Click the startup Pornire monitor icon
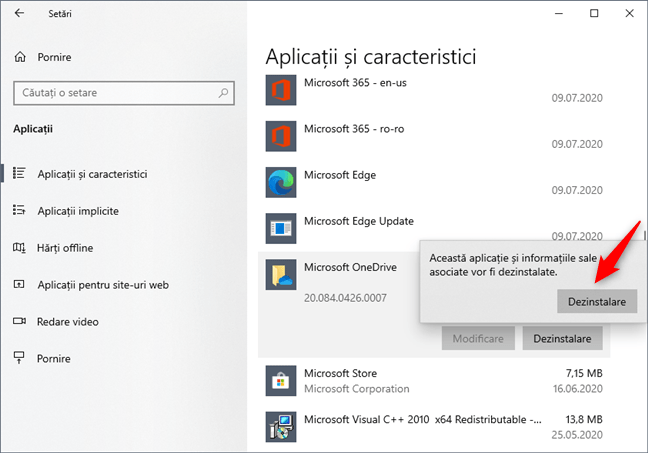The width and height of the screenshot is (648, 453). click(x=19, y=358)
